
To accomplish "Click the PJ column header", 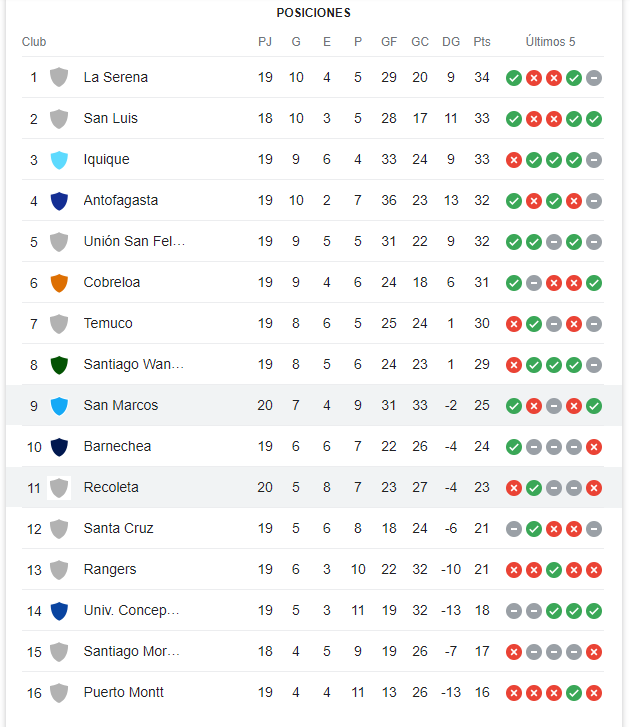I will tap(265, 42).
